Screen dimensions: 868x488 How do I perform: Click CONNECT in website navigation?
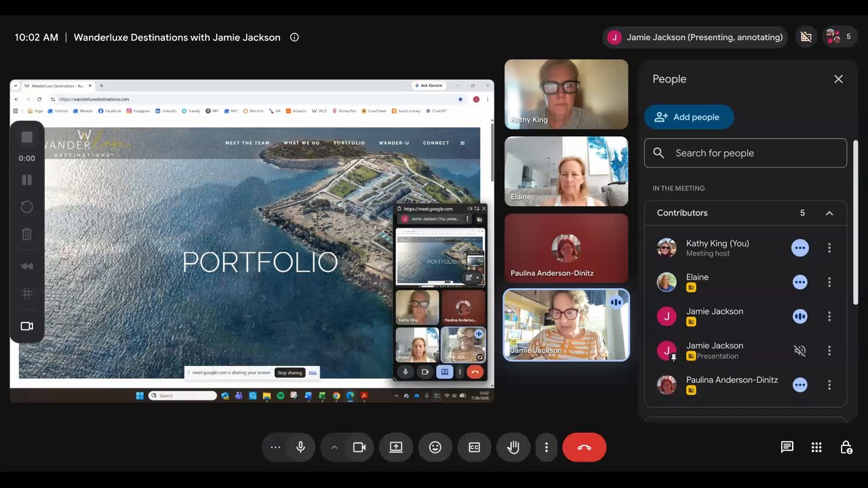436,143
